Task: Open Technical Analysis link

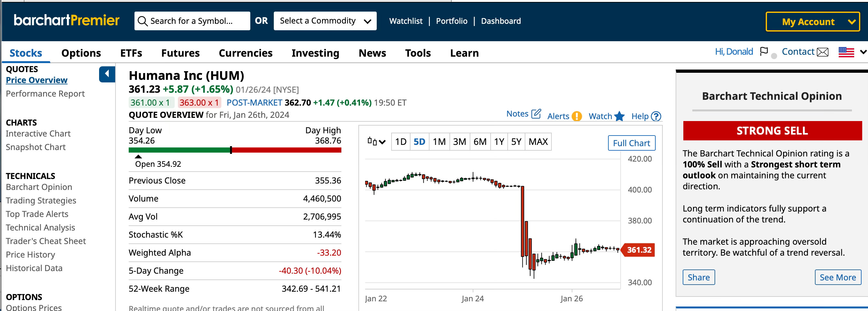Action: (x=40, y=227)
